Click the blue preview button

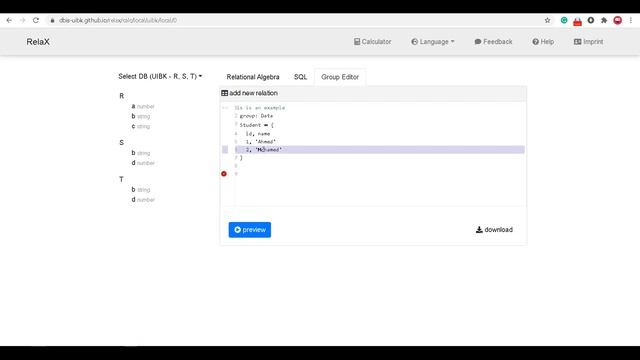tap(250, 230)
